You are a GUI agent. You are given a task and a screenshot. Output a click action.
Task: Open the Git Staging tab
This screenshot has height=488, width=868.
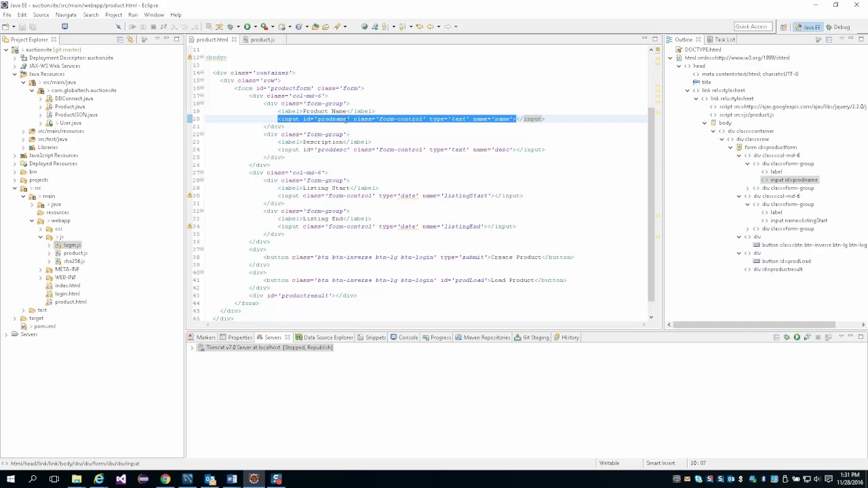532,338
